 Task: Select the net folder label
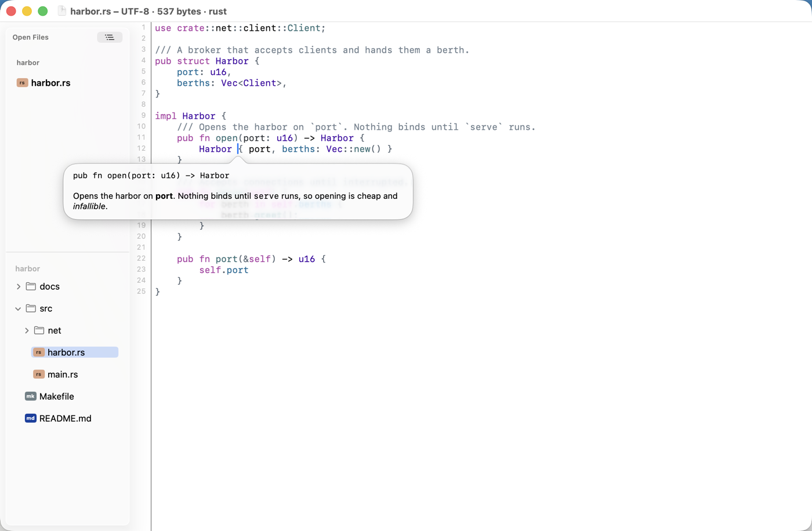(x=55, y=330)
